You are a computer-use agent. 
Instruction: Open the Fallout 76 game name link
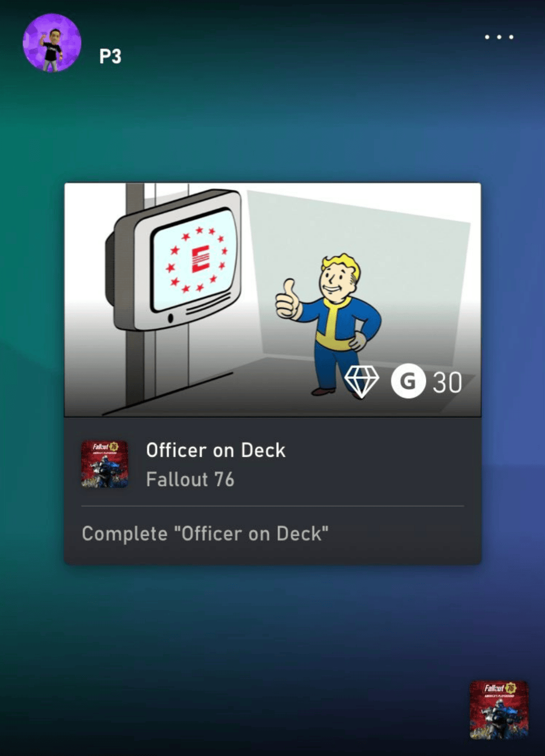190,479
